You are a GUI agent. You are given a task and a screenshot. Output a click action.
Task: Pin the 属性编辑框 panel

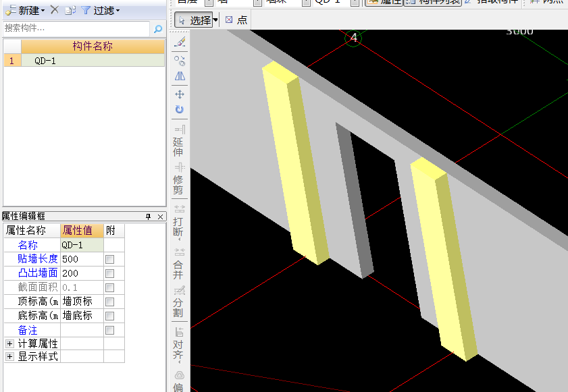(x=148, y=217)
